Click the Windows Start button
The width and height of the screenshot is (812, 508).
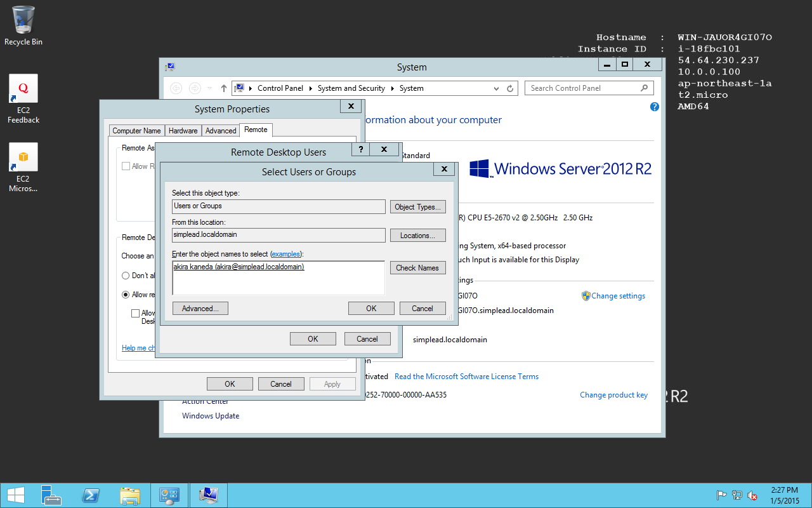click(15, 495)
